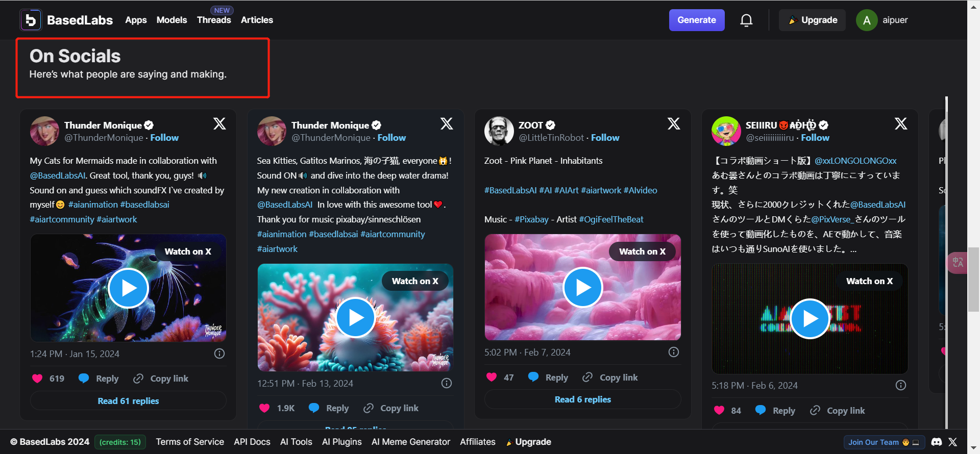The image size is (980, 454).
Task: Open info icon beside Feb 6, 2024
Action: 901,385
